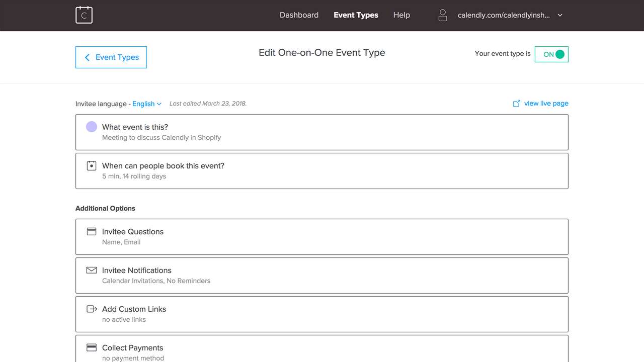Viewport: 644px width, 362px height.
Task: Turn off the event type ON toggle
Action: click(551, 54)
